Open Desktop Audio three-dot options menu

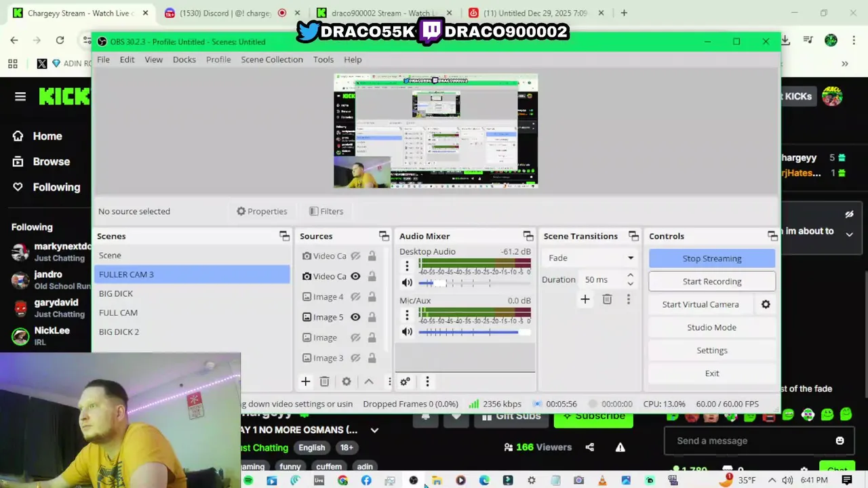click(407, 266)
